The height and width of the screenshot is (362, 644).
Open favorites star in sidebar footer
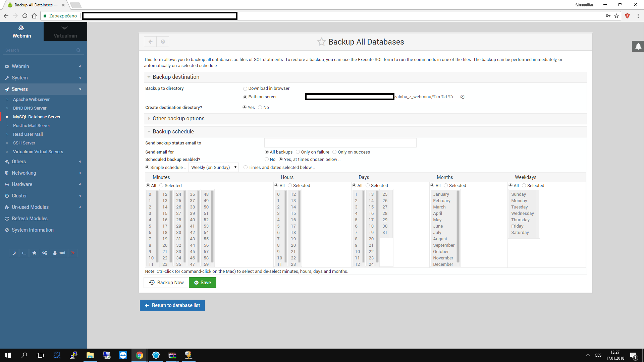34,253
